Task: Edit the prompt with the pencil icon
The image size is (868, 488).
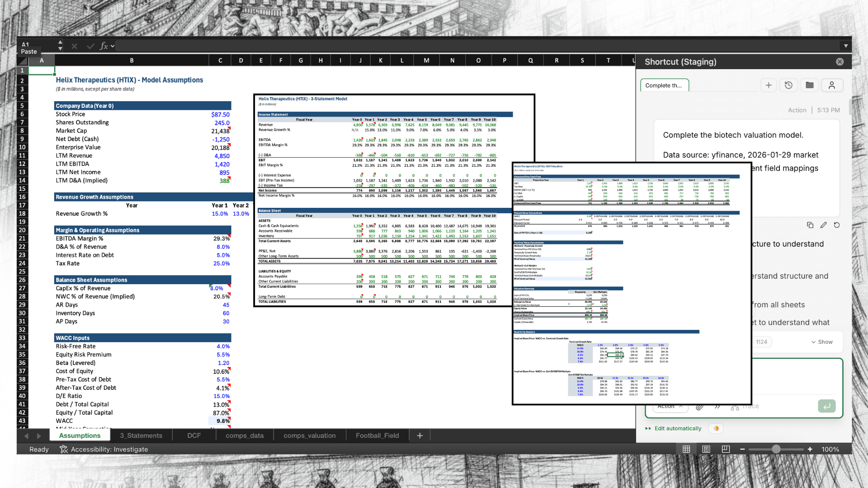Action: [x=823, y=225]
